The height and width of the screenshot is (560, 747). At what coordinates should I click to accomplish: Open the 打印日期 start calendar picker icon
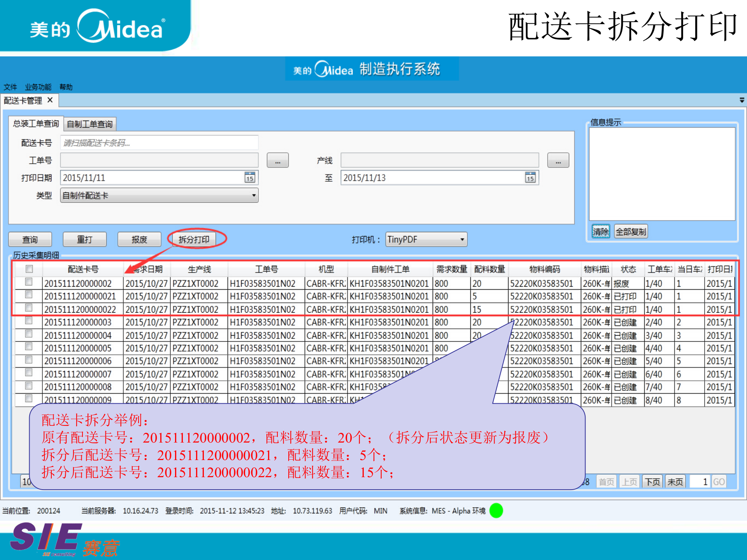pyautogui.click(x=249, y=178)
